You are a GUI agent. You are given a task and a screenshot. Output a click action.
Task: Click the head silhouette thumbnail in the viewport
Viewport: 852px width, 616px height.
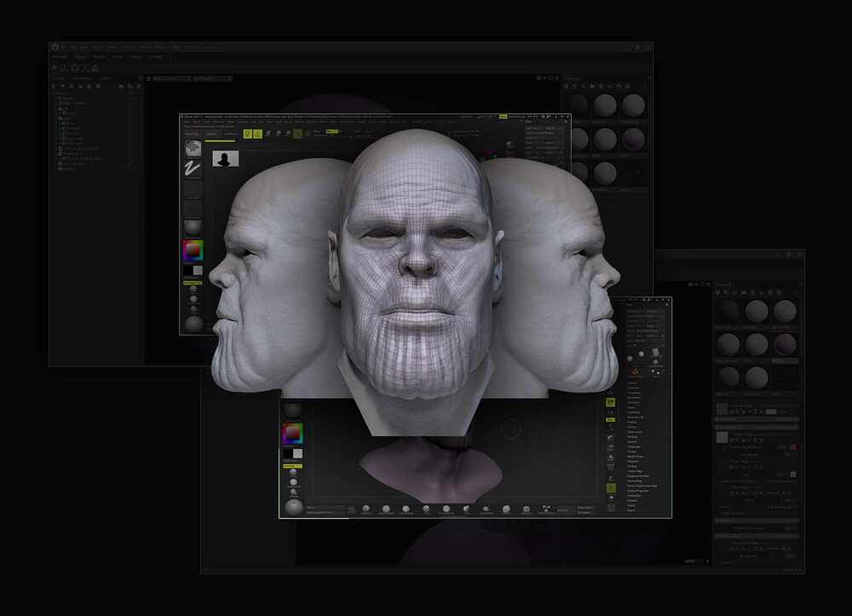pos(225,158)
